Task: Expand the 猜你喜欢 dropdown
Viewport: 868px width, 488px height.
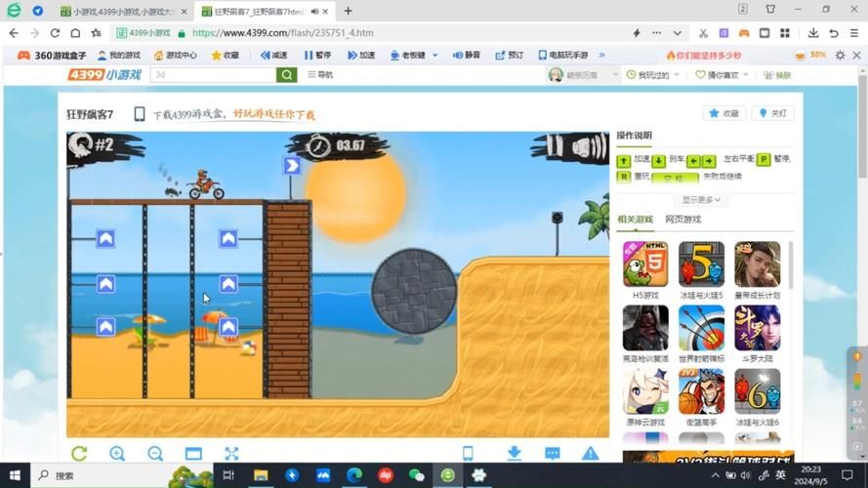Action: pos(746,75)
